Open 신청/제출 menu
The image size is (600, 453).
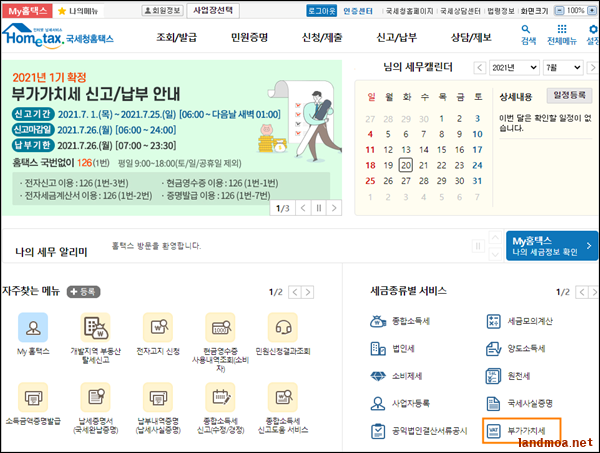click(322, 37)
